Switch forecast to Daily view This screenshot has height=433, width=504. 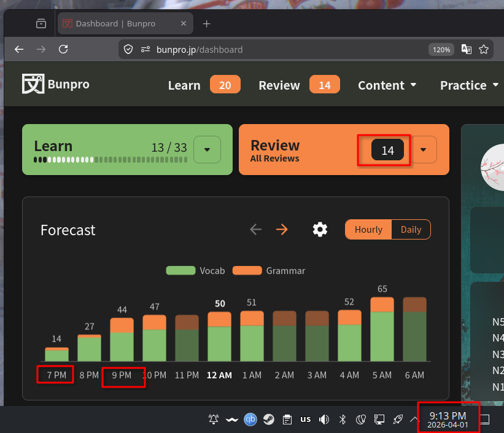(411, 230)
